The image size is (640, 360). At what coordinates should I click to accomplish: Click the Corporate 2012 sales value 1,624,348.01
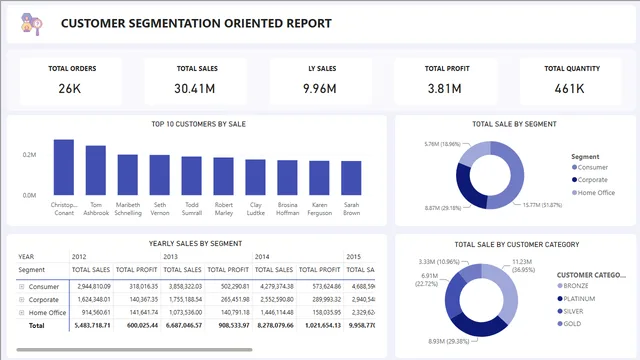pyautogui.click(x=94, y=300)
